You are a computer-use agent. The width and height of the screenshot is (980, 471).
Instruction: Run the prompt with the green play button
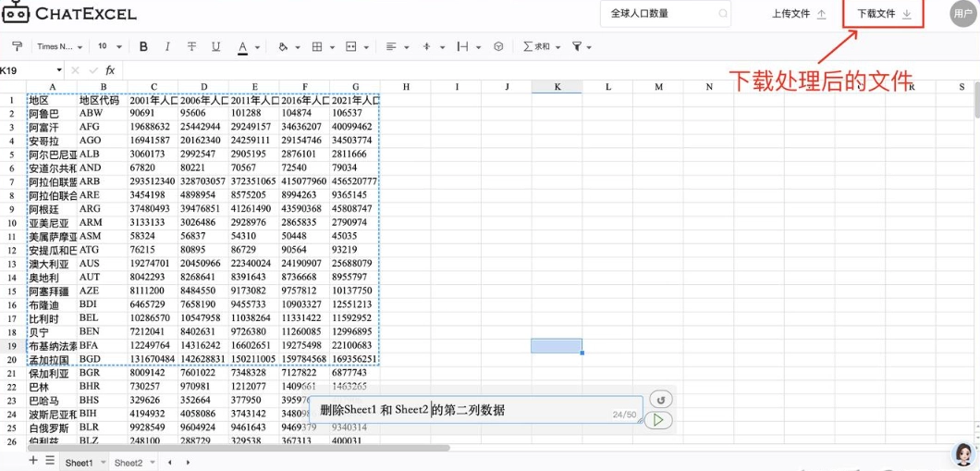pyautogui.click(x=657, y=420)
